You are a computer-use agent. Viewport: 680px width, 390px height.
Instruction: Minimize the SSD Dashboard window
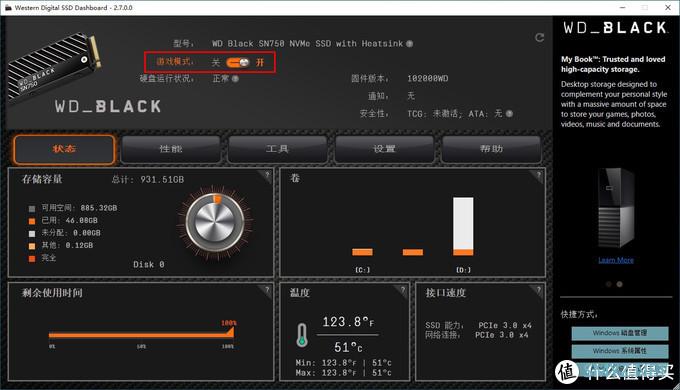[623, 7]
